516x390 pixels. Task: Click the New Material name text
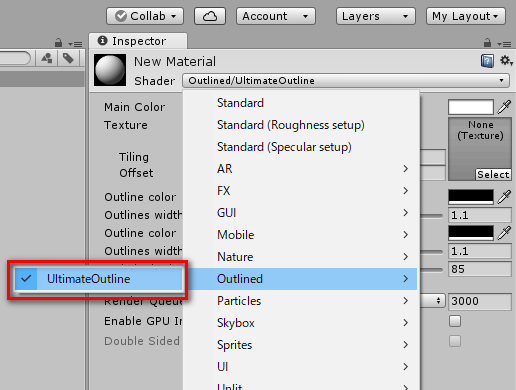pyautogui.click(x=175, y=62)
